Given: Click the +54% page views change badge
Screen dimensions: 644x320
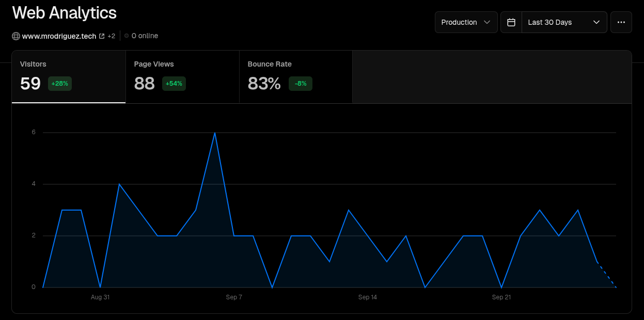Looking at the screenshot, I should click(x=174, y=84).
